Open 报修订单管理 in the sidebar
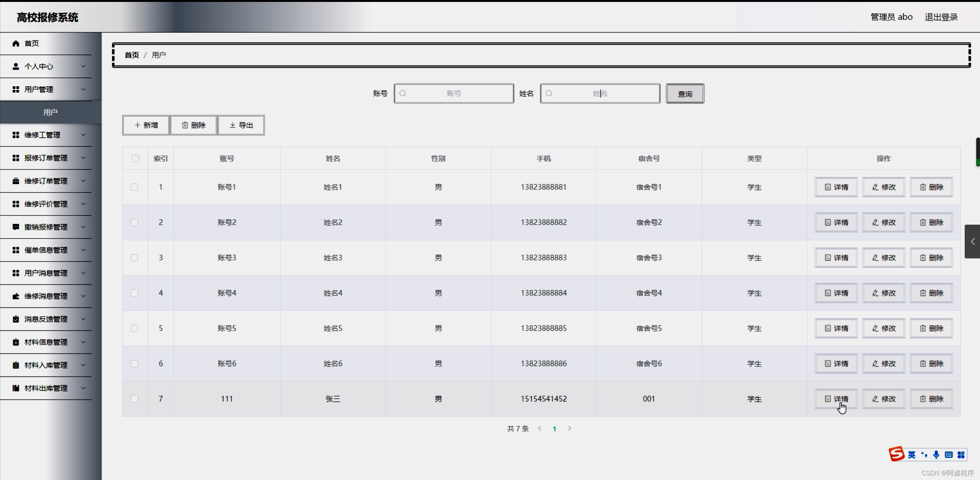Viewport: 980px width, 480px height. pyautogui.click(x=46, y=158)
